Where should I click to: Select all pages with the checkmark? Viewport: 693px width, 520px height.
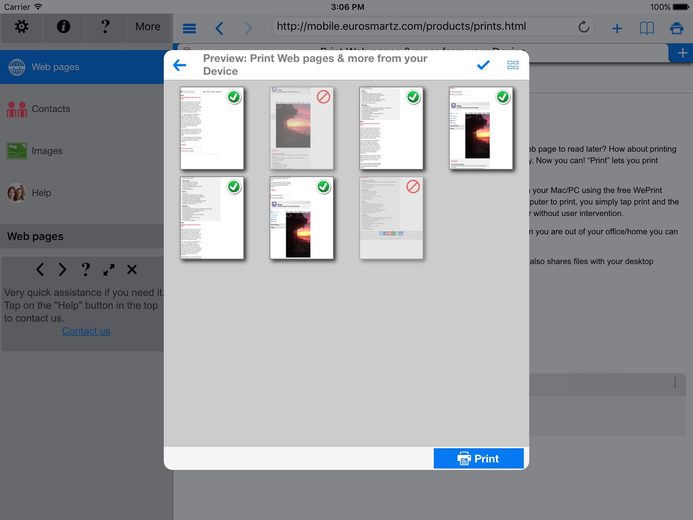[x=484, y=65]
